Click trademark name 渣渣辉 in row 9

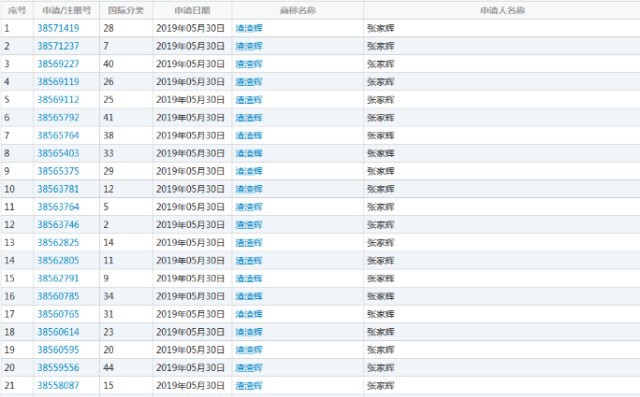click(249, 171)
